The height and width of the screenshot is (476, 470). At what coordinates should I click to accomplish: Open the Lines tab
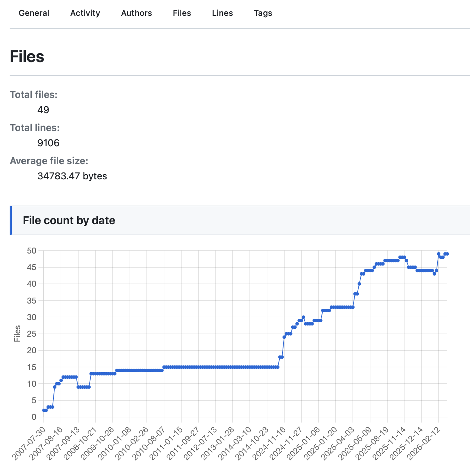click(x=222, y=13)
